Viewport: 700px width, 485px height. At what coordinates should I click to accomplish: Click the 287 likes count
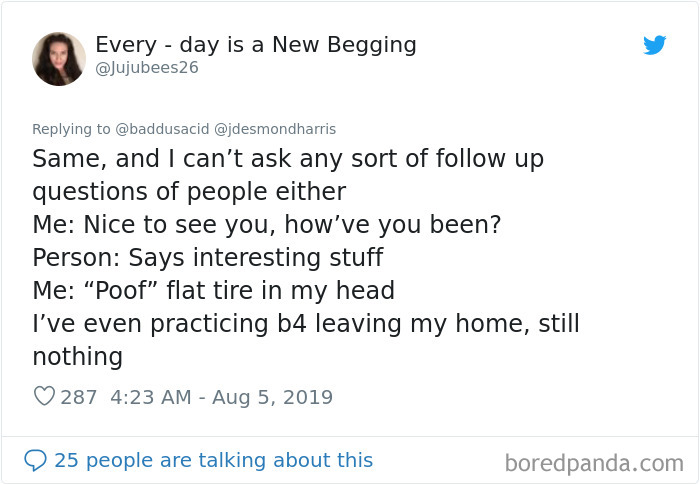[x=79, y=397]
